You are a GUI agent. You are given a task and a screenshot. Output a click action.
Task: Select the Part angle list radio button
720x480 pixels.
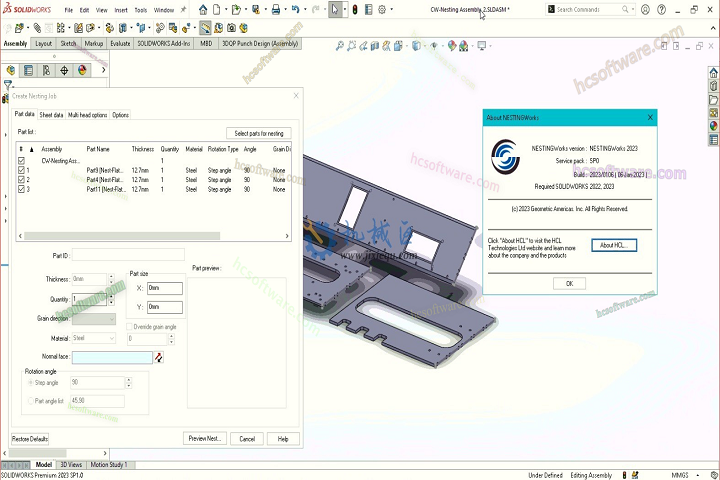click(x=30, y=401)
